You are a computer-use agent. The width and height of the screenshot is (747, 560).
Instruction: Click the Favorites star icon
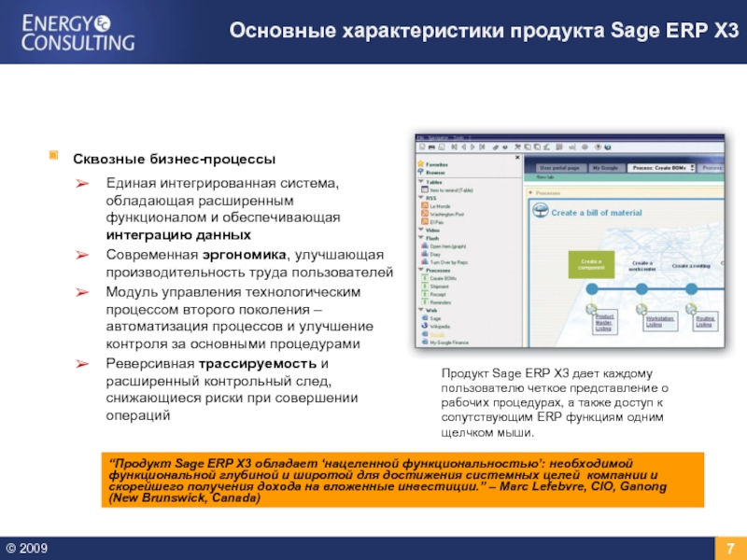tap(421, 164)
